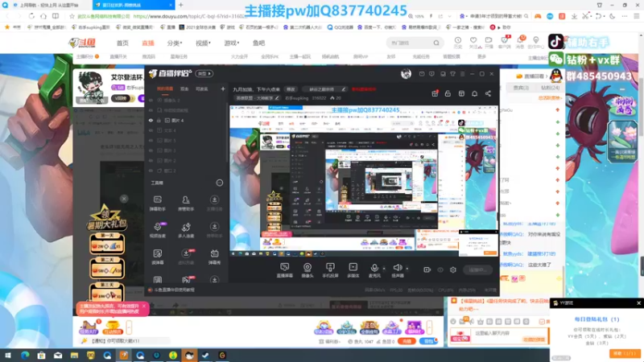The image size is (644, 362).
Task: Click the user avatar in streaming app
Action: tap(406, 74)
